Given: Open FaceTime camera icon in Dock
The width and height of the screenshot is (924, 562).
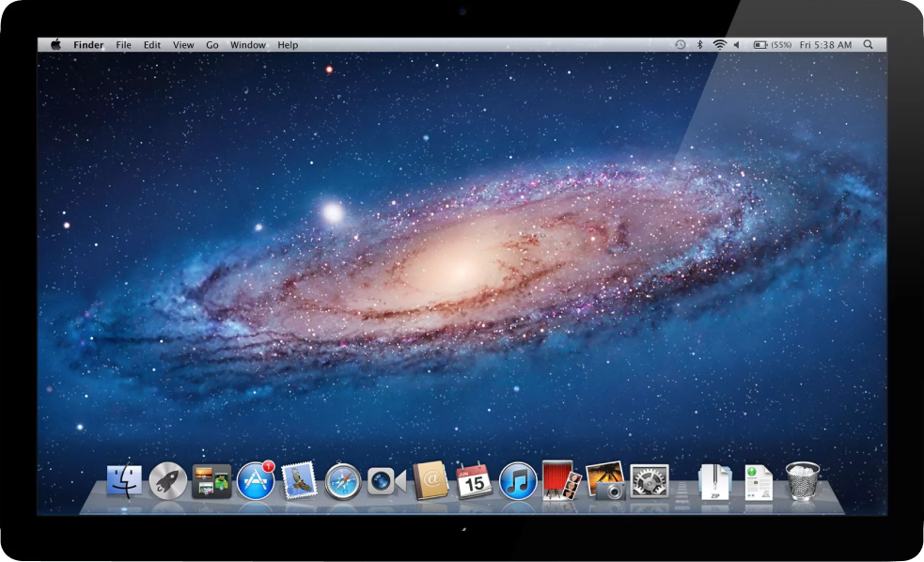Looking at the screenshot, I should pyautogui.click(x=386, y=481).
